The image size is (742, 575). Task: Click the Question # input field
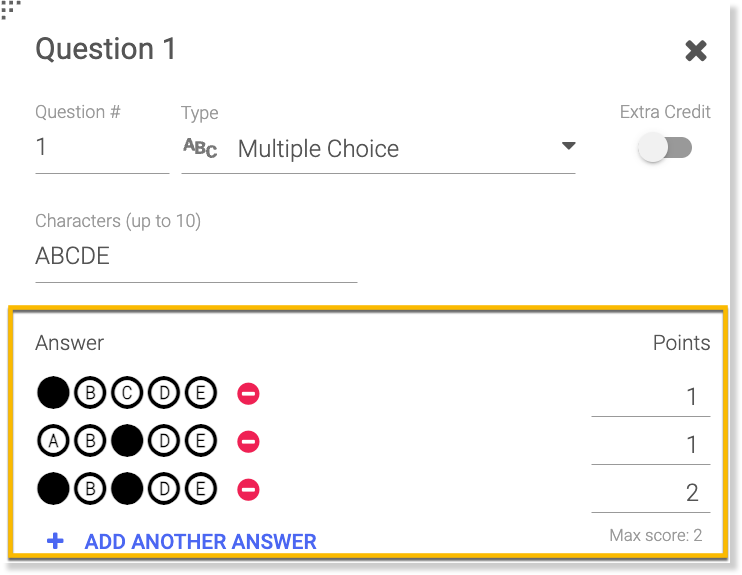[100, 148]
